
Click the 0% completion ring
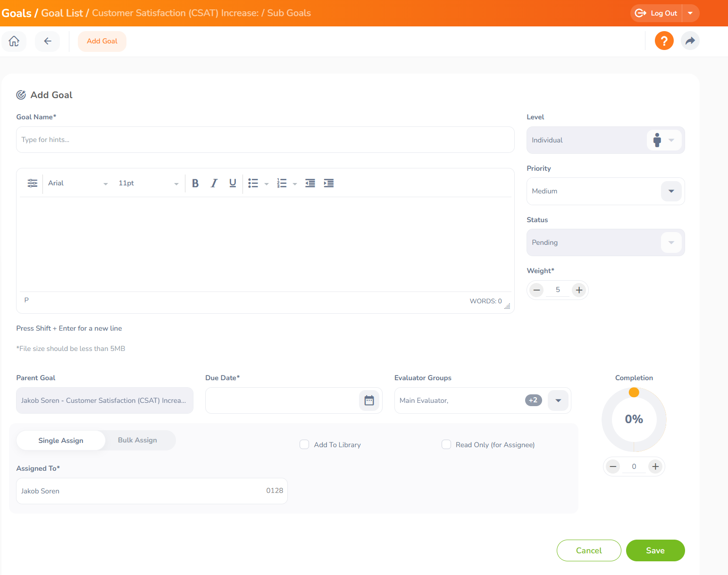coord(634,419)
